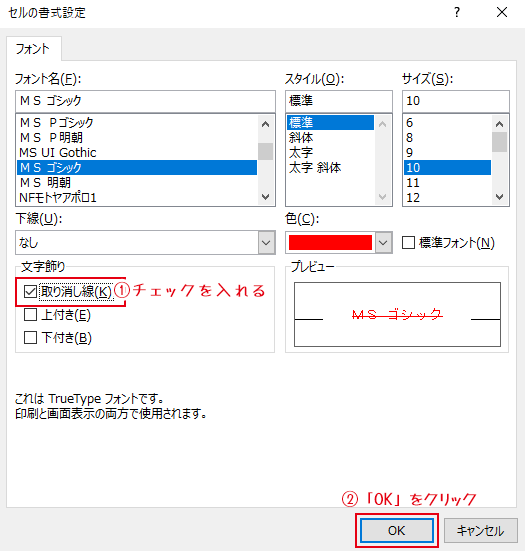Image resolution: width=525 pixels, height=551 pixels.
Task: Click font list scroll up arrow
Action: pyautogui.click(x=266, y=124)
